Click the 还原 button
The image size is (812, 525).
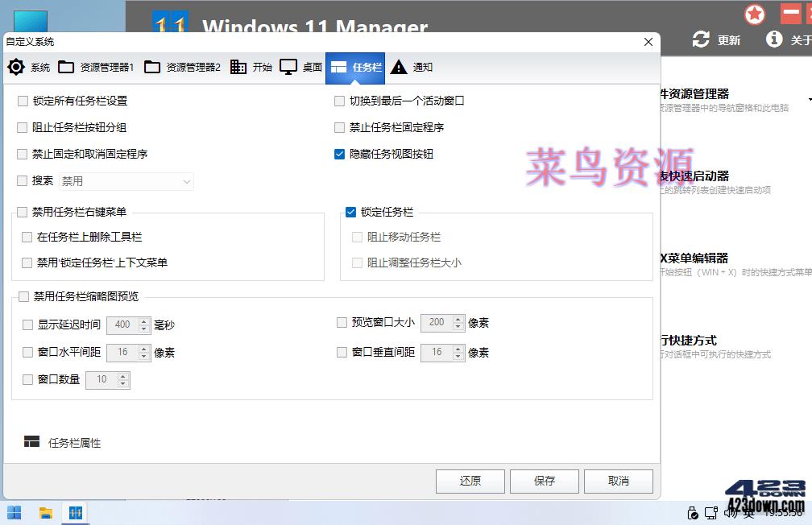(470, 481)
